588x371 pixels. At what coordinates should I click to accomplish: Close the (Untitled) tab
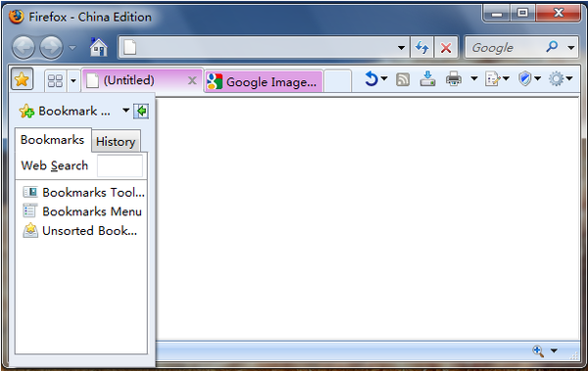(x=192, y=80)
